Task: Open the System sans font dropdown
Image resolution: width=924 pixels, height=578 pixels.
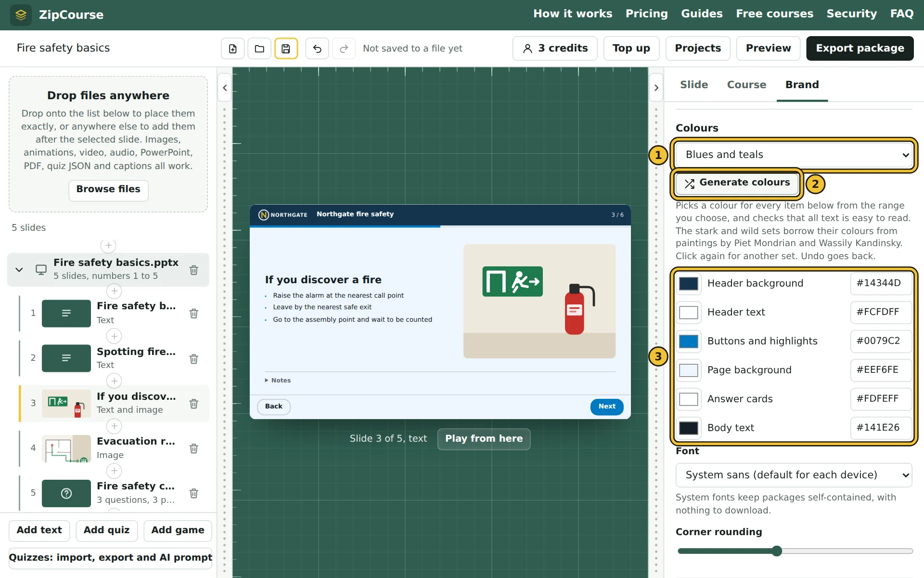Action: point(794,475)
